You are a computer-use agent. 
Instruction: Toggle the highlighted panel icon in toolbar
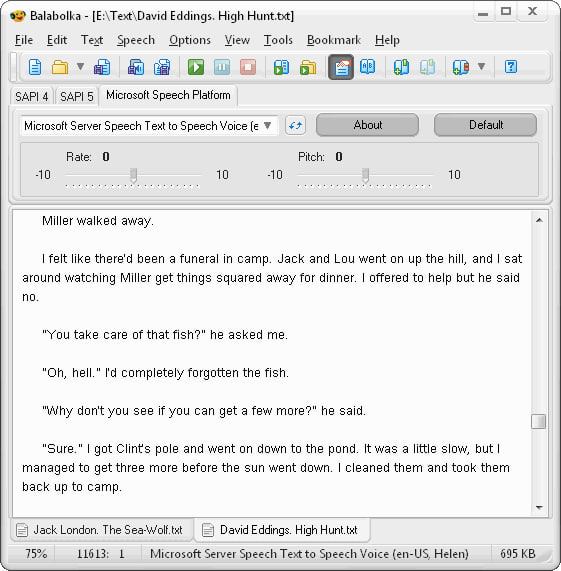pyautogui.click(x=341, y=67)
